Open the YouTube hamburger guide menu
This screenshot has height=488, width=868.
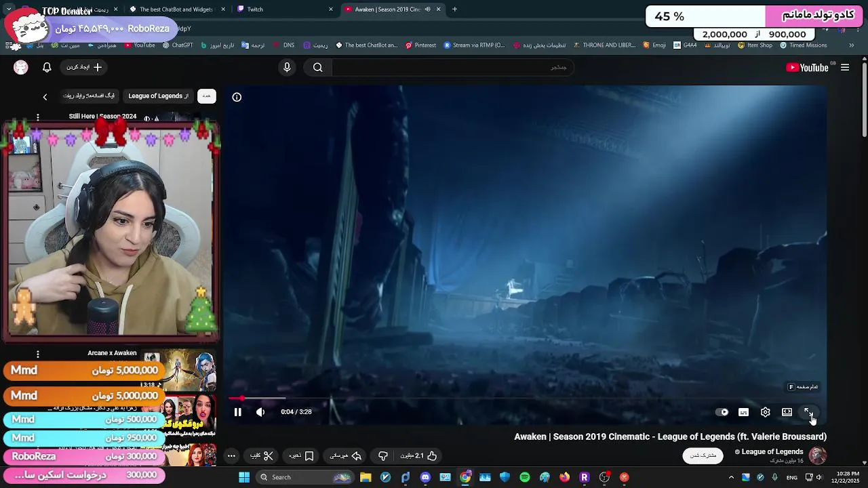[x=845, y=67]
